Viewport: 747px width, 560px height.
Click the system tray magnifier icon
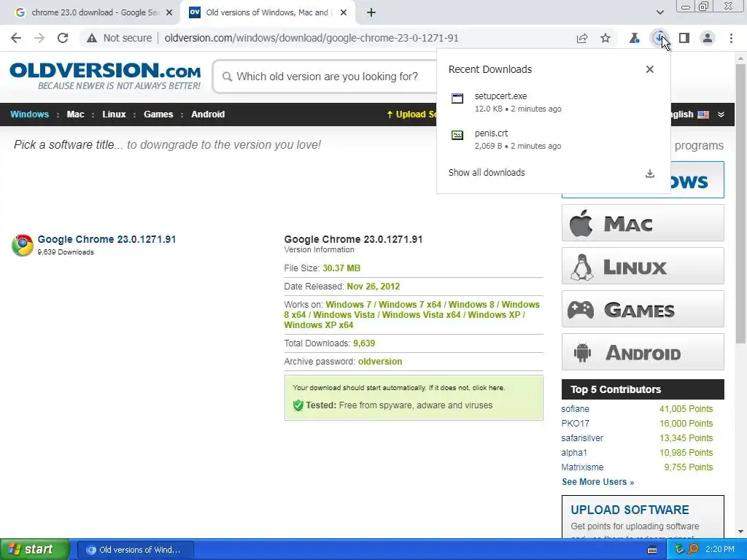[x=693, y=550]
